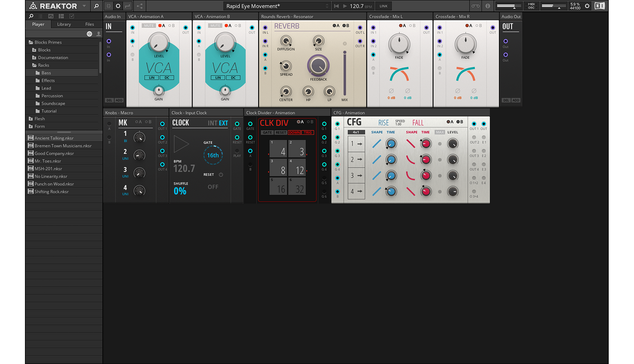The height and width of the screenshot is (364, 634).
Task: Switch to the Library tab
Action: [64, 24]
